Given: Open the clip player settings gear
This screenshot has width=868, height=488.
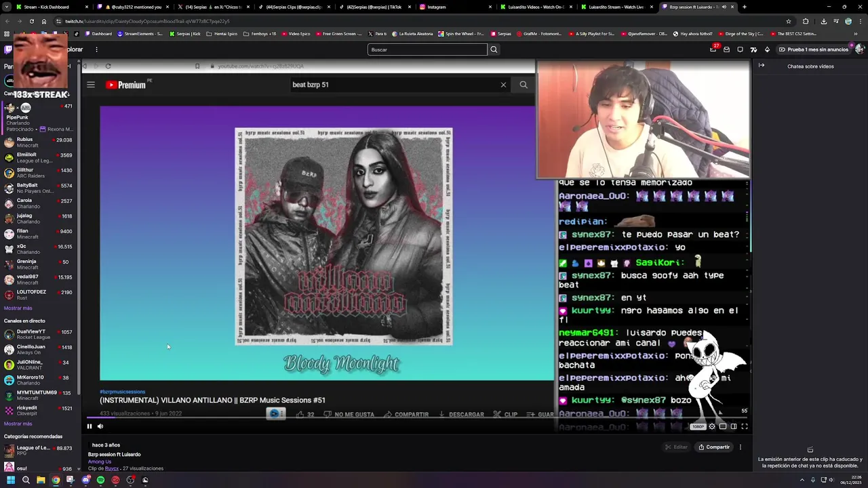Looking at the screenshot, I should tap(712, 426).
